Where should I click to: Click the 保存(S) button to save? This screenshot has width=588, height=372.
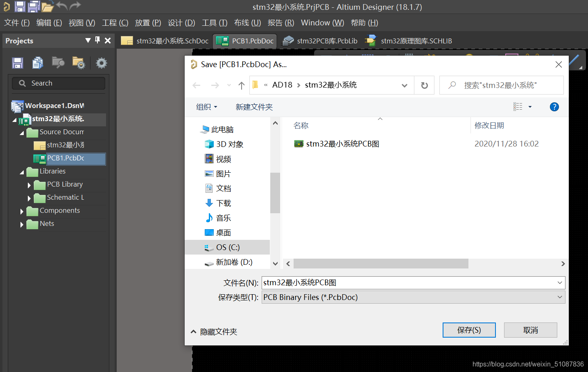[x=469, y=330]
